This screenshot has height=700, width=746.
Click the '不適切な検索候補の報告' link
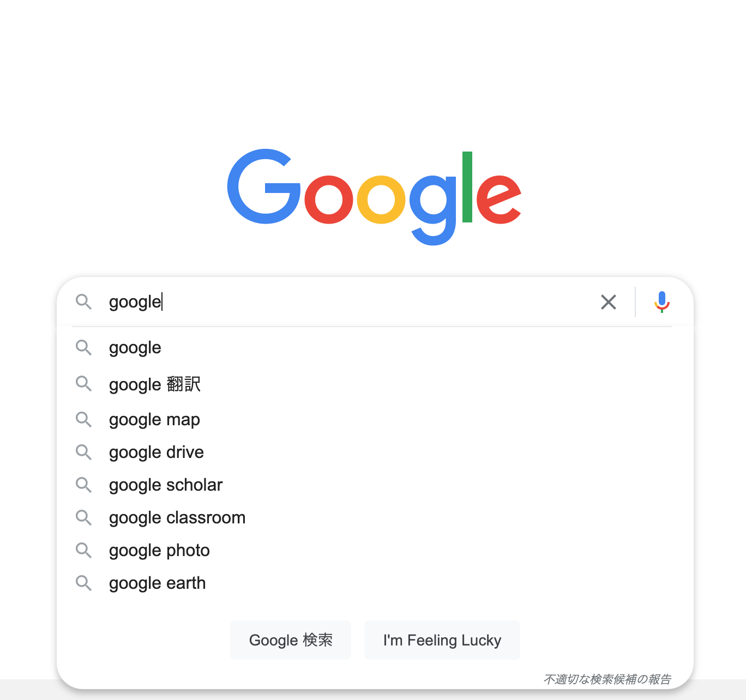607,679
